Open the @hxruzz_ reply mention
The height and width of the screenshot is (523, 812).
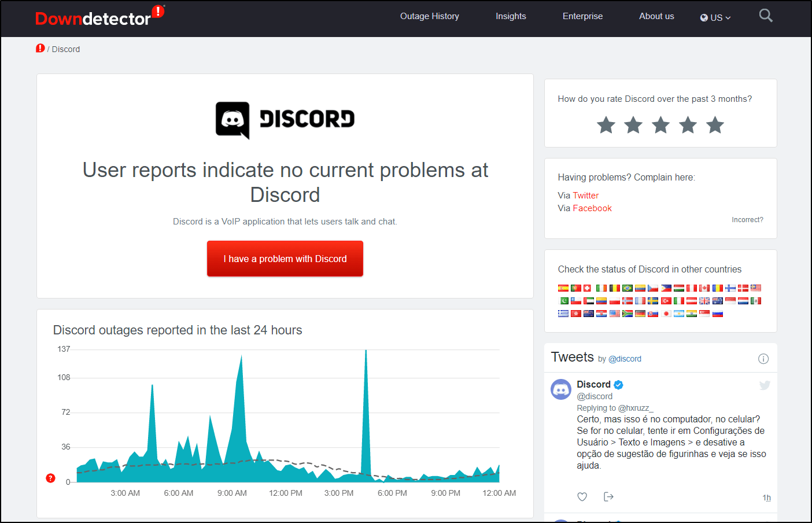(636, 408)
